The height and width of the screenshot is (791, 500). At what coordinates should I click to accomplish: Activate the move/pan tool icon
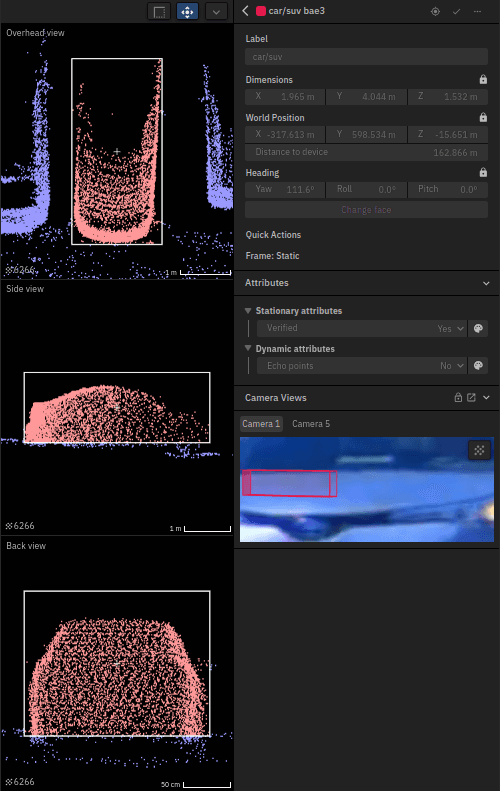coord(187,12)
